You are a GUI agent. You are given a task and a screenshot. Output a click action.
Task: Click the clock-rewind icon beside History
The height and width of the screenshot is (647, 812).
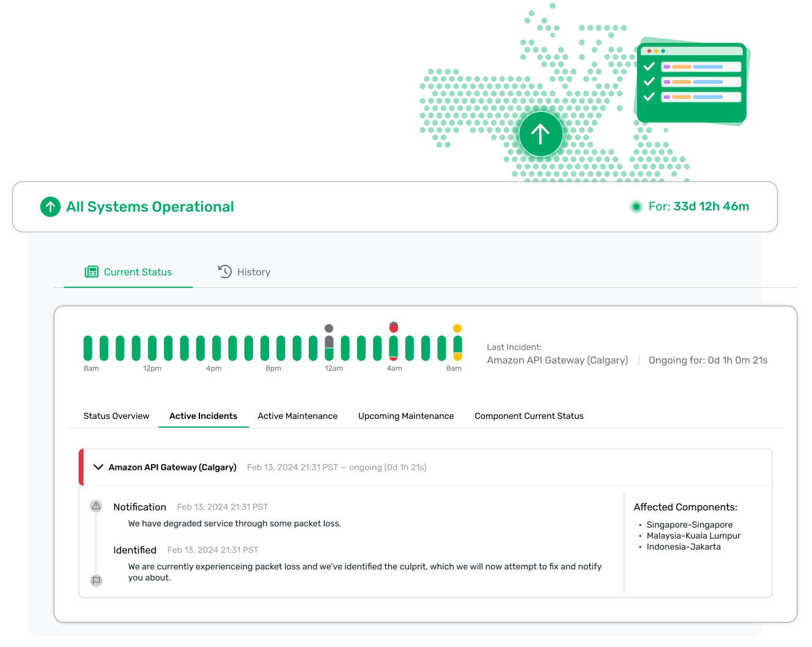pos(225,272)
